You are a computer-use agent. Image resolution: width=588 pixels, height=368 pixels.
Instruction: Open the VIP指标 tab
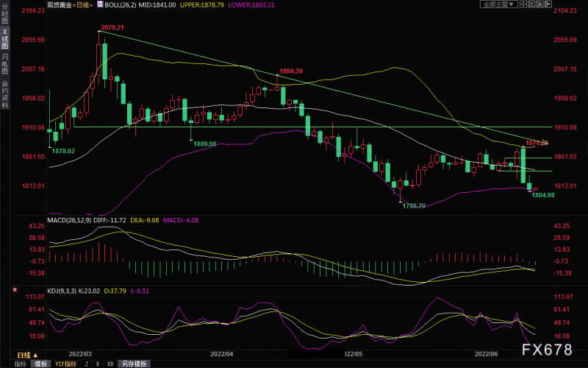pyautogui.click(x=65, y=364)
